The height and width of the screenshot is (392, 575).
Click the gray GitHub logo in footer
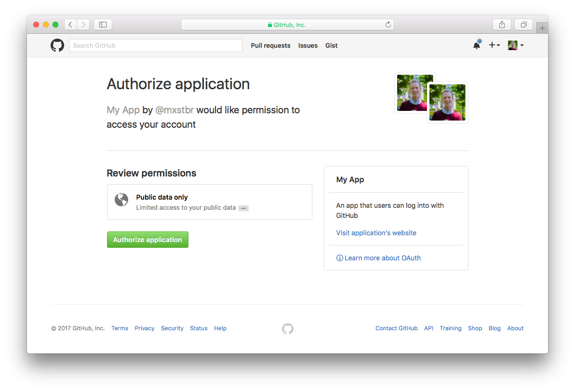click(288, 328)
